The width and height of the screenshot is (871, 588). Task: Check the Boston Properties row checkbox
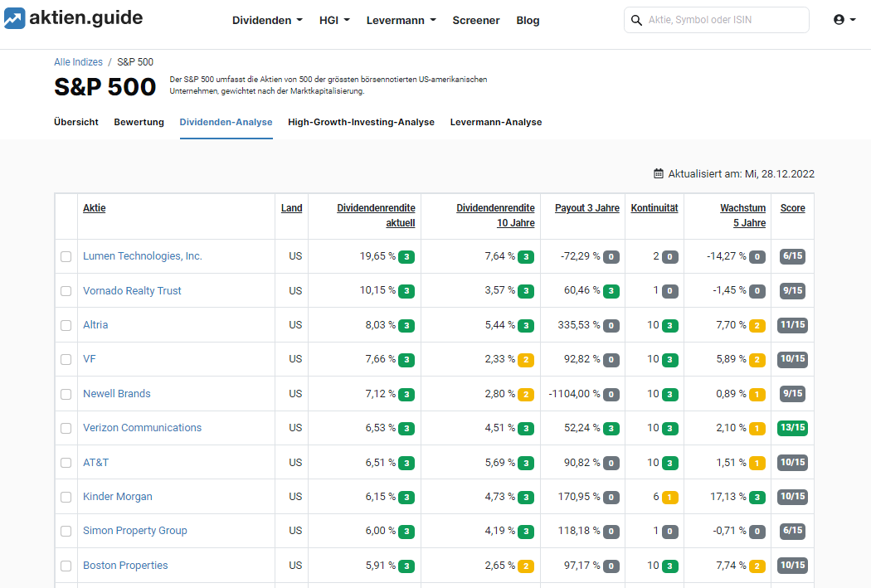click(66, 566)
